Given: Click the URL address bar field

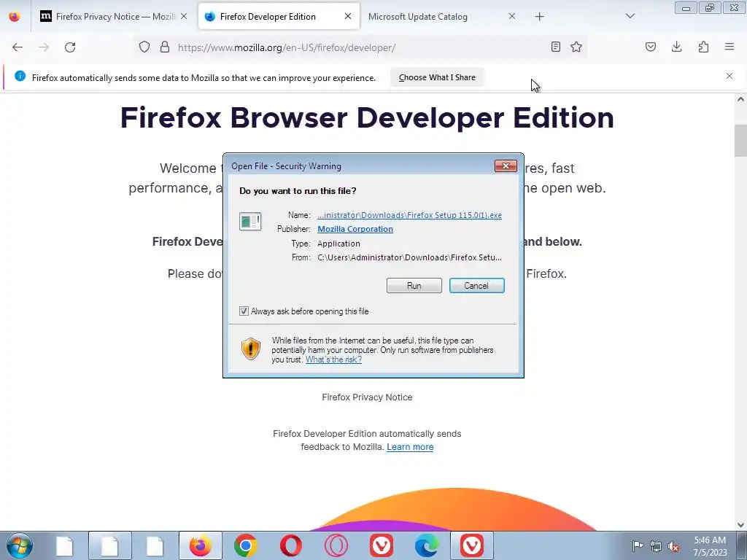Looking at the screenshot, I should click(x=360, y=47).
